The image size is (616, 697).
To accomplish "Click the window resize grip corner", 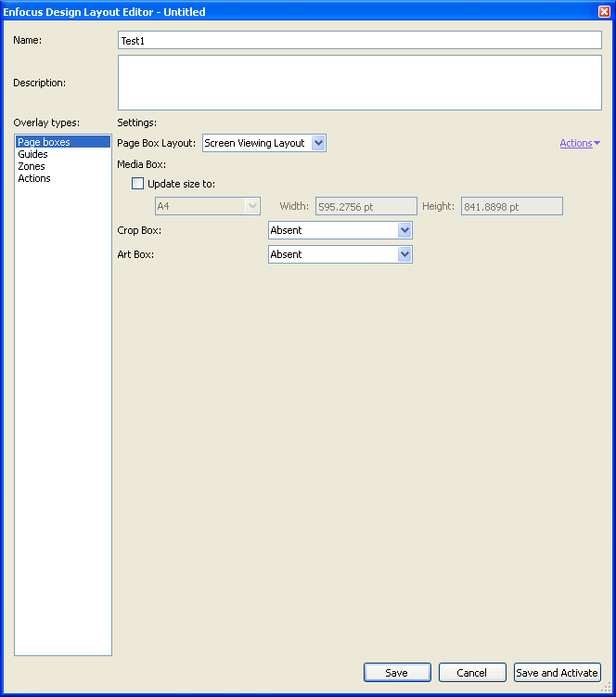I will coord(607,688).
